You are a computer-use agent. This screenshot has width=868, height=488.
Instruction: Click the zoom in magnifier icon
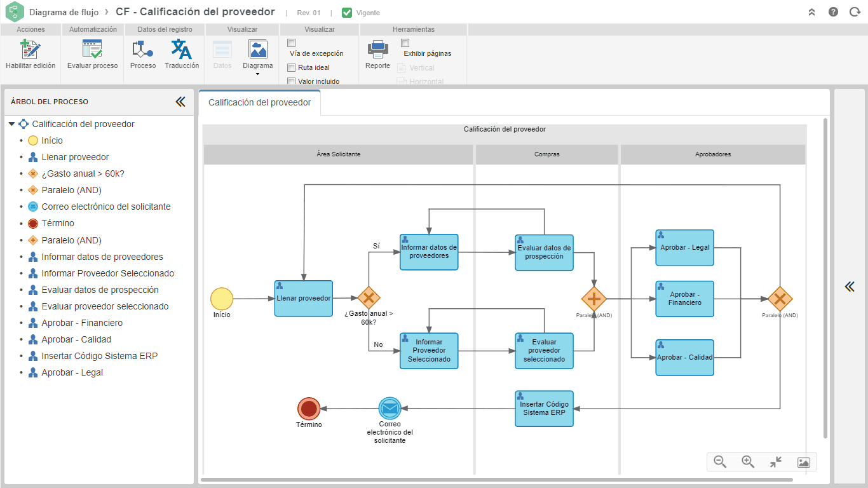tap(748, 462)
